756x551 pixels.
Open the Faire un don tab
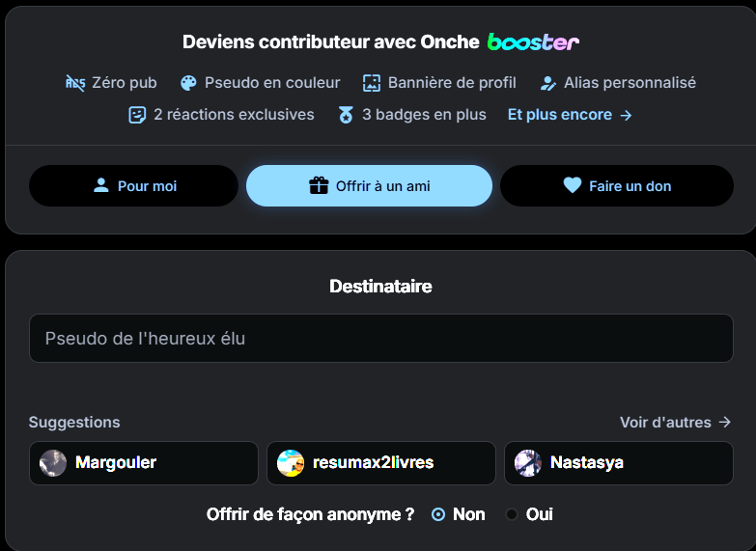click(x=617, y=185)
